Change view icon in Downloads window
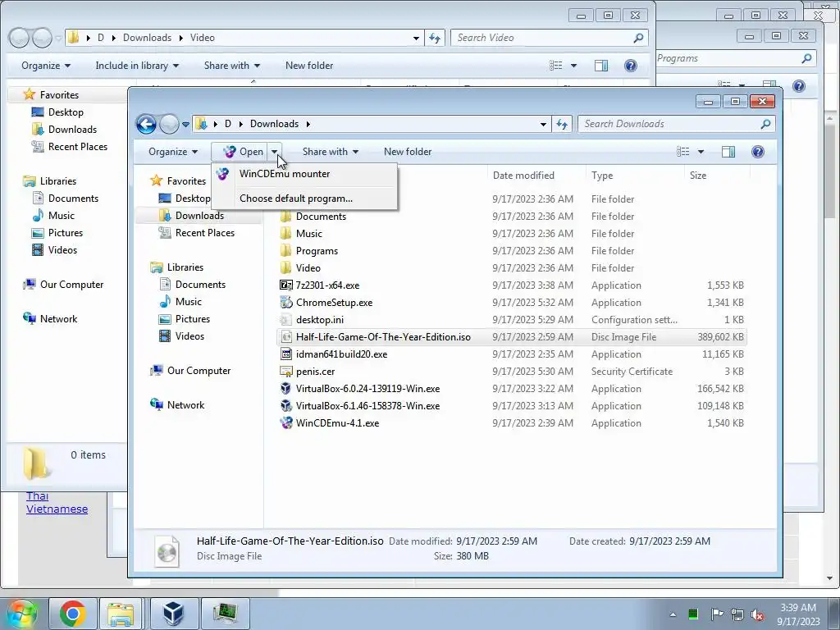This screenshot has height=630, width=840. click(x=683, y=152)
